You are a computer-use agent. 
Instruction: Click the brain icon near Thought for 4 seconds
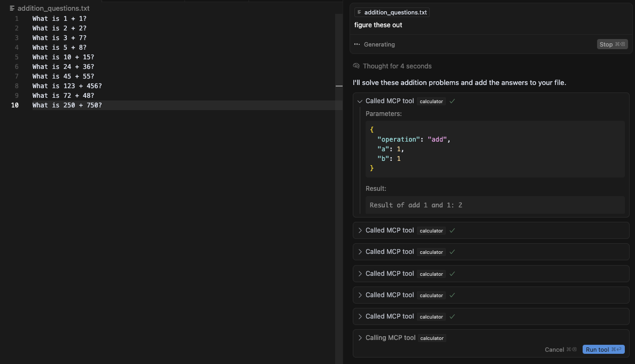(356, 66)
